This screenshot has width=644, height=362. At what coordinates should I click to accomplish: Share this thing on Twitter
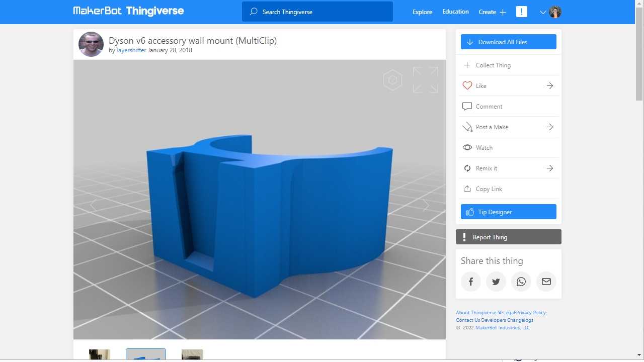point(496,282)
